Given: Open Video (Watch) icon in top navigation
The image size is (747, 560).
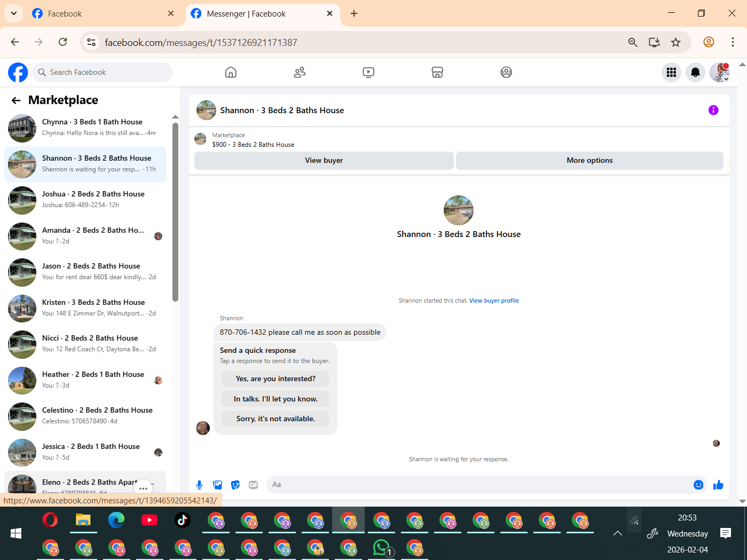Looking at the screenshot, I should (368, 72).
